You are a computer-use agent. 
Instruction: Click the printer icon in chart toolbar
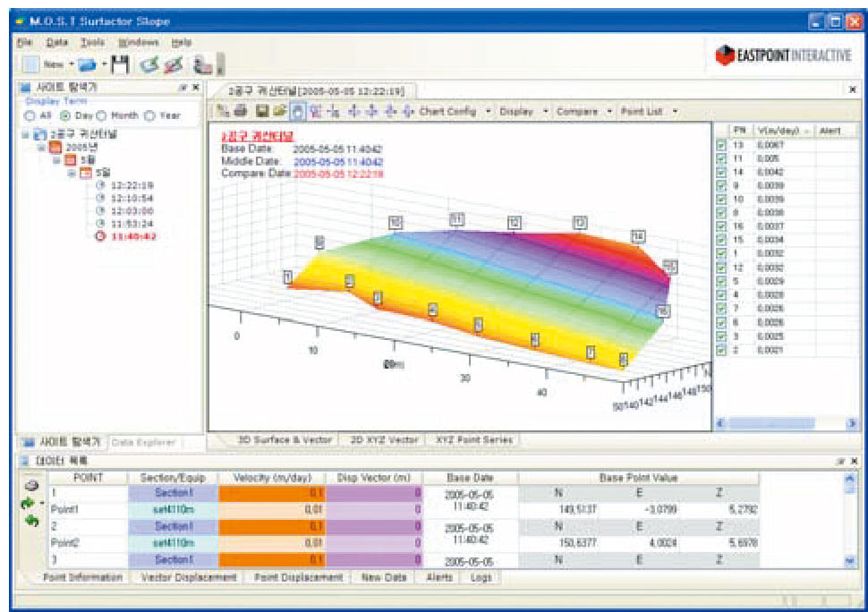coord(238,112)
